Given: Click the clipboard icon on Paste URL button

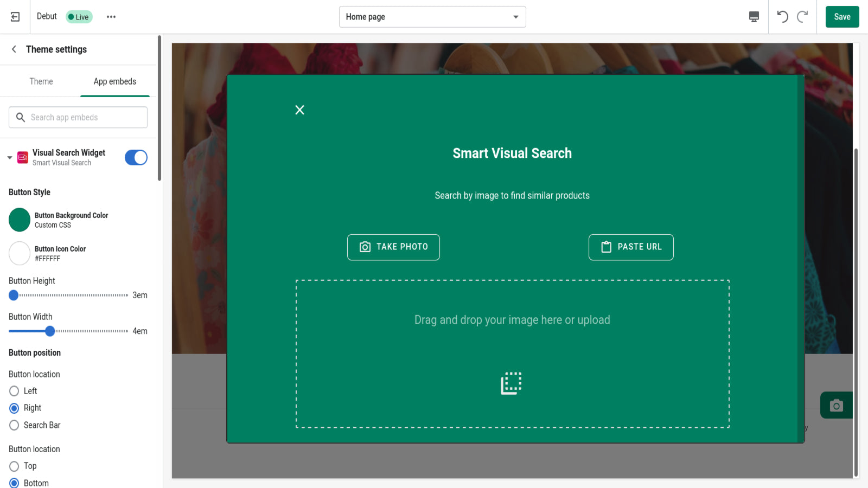Looking at the screenshot, I should click(605, 247).
